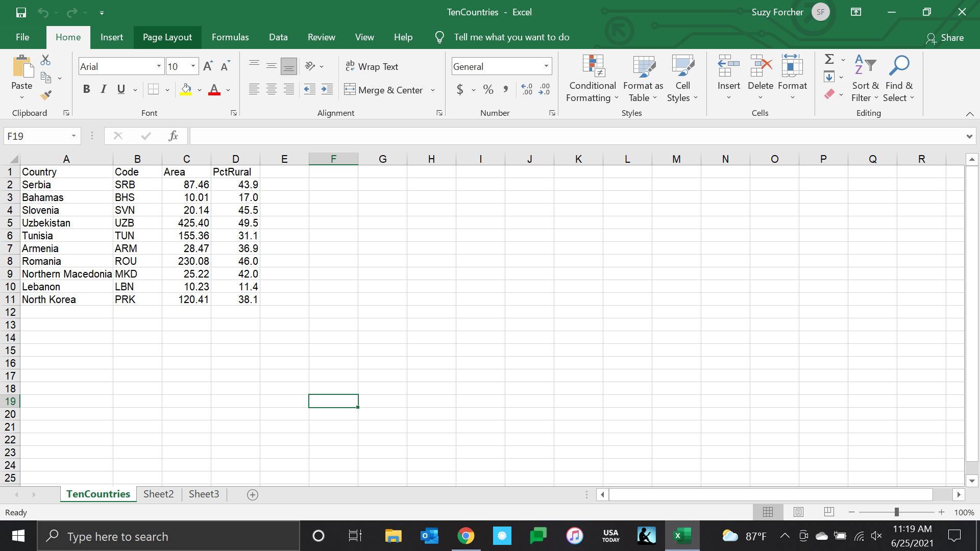Expand the General number format dropdown
The height and width of the screenshot is (551, 980).
tap(546, 66)
